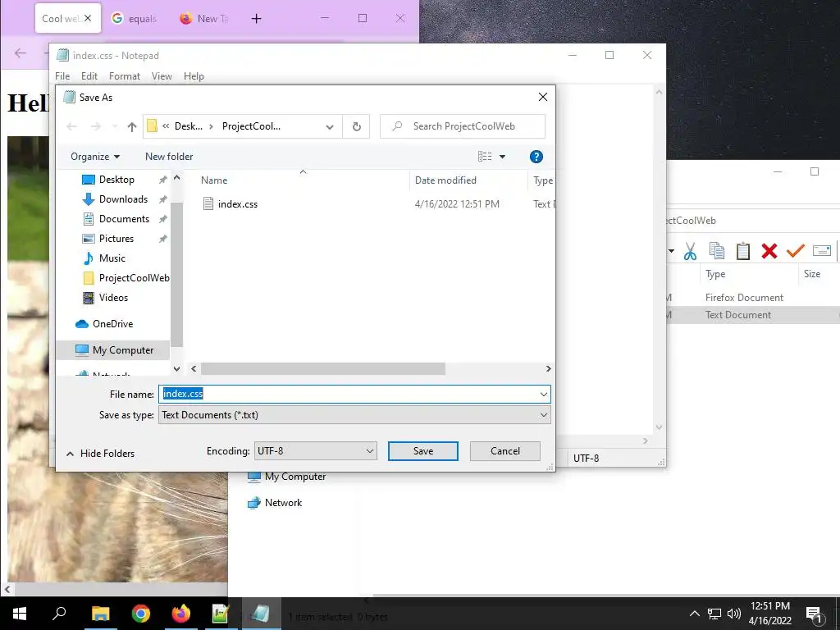Screen dimensions: 840x630
Task: Open the Notepad++ taskbar icon
Action: (x=221, y=614)
